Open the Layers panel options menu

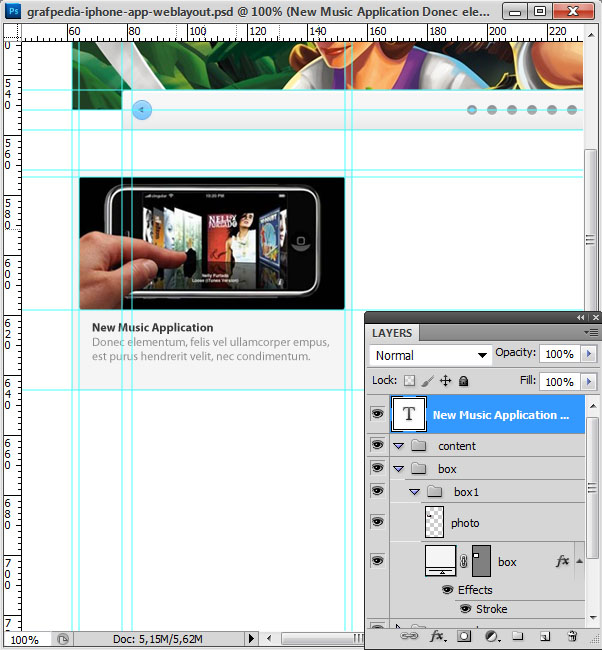(x=591, y=332)
